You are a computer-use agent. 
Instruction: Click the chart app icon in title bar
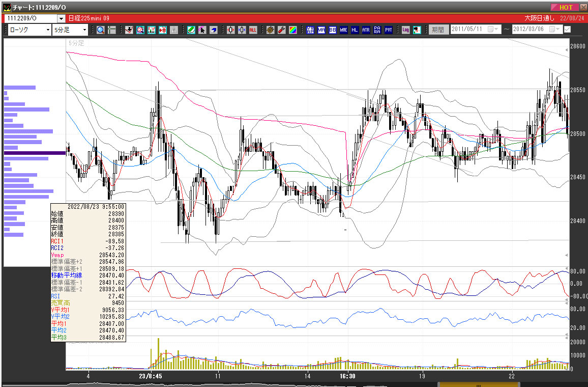click(7, 7)
